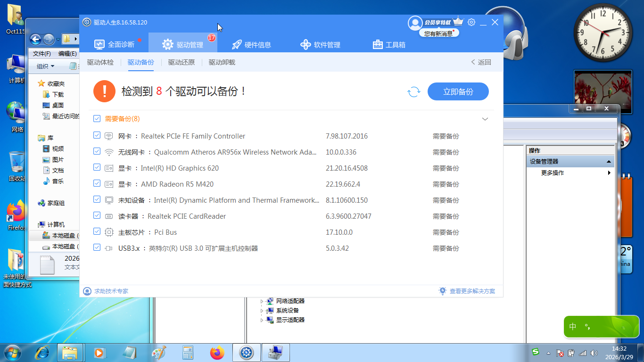The width and height of the screenshot is (644, 362).
Task: Uncheck the AMD Radeon R5 M420 driver
Action: pos(97,184)
